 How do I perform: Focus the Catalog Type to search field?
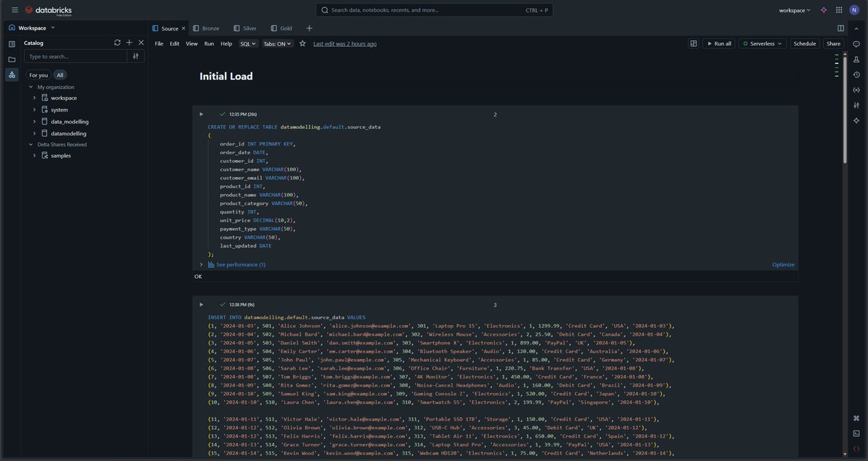tap(76, 56)
